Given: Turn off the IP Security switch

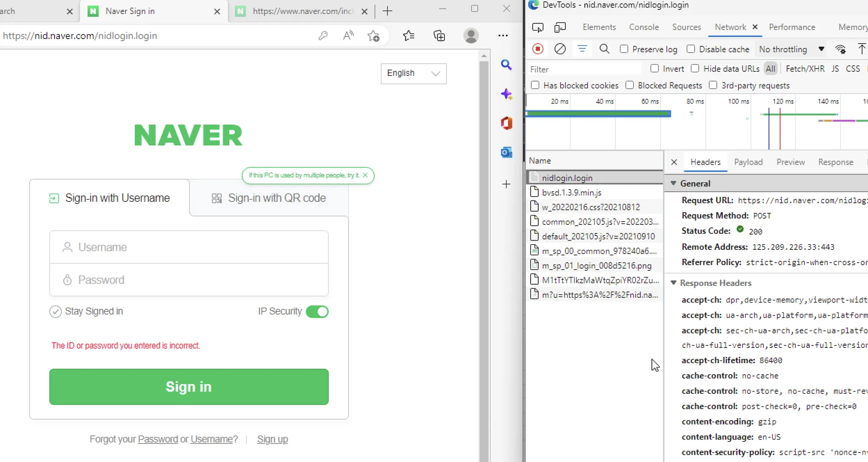Looking at the screenshot, I should (x=317, y=311).
